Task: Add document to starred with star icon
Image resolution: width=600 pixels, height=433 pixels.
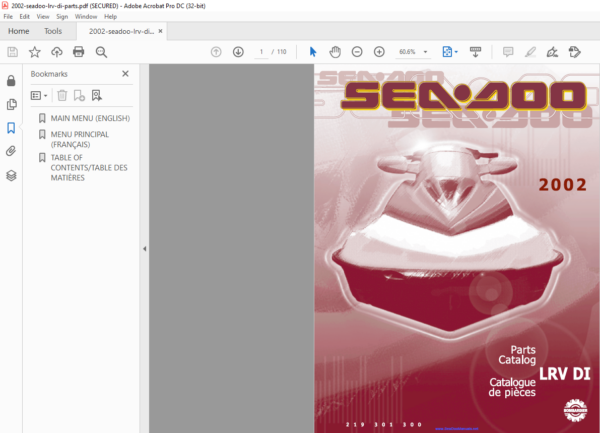Action: point(35,52)
